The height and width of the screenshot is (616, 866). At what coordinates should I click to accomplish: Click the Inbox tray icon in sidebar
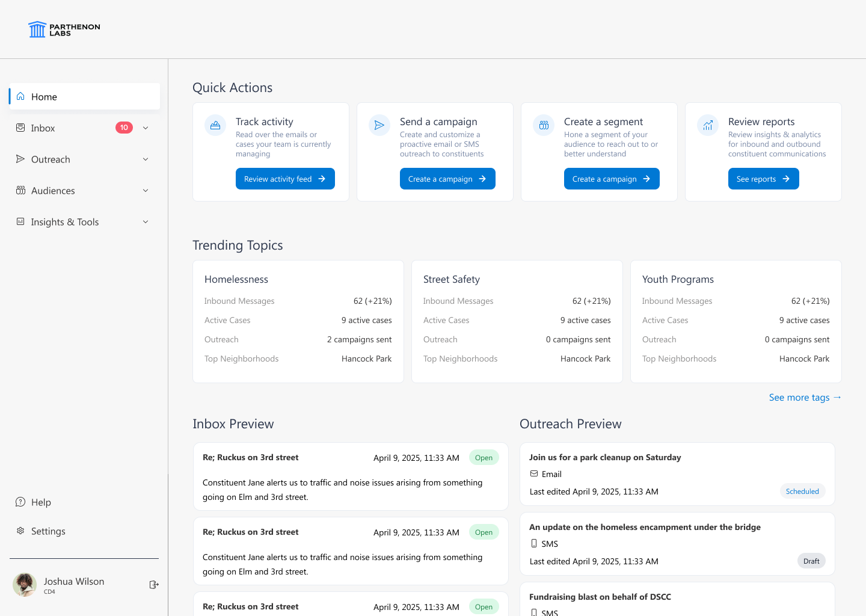pos(20,128)
